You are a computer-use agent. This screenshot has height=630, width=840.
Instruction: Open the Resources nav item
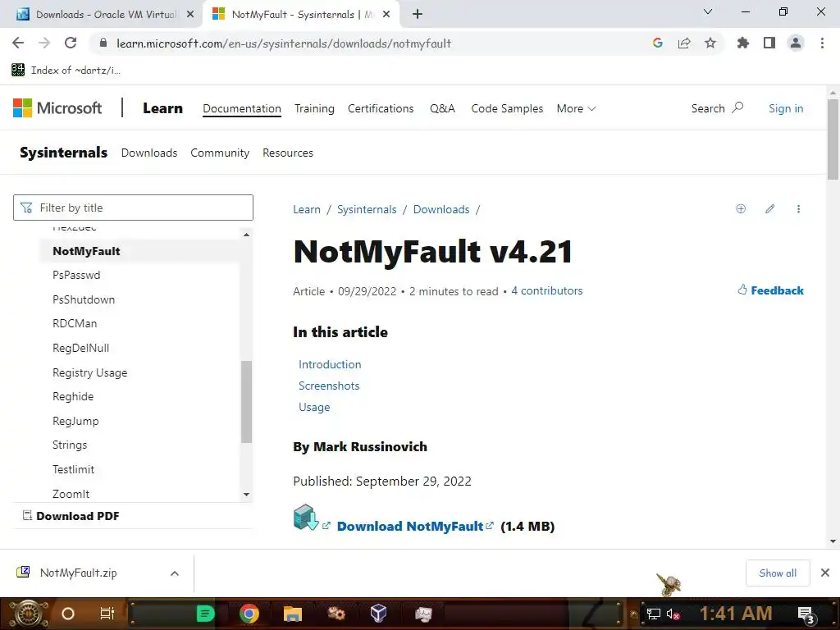tap(288, 153)
